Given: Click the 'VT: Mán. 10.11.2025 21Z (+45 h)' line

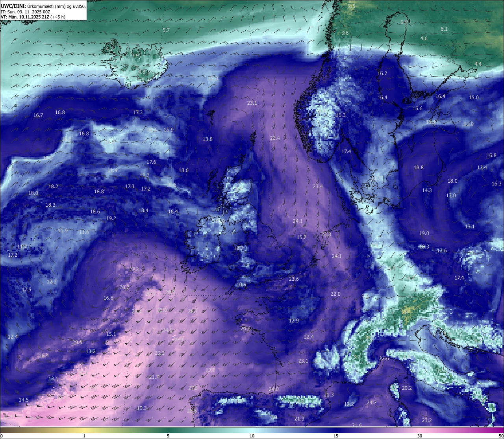Looking at the screenshot, I should (33, 17).
